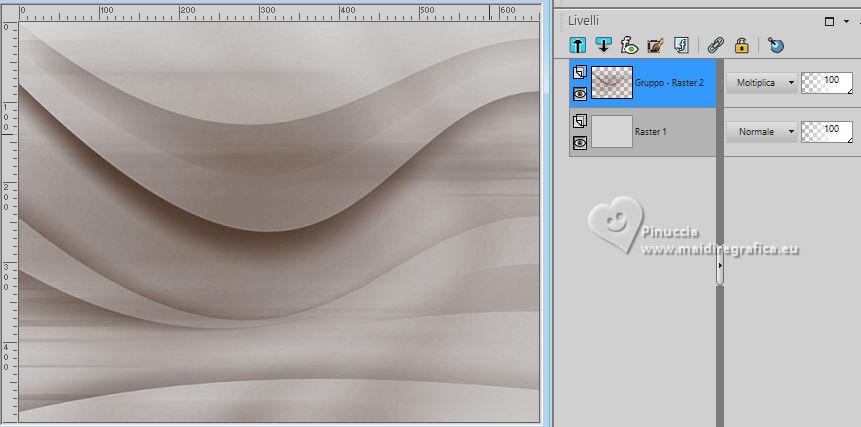Click the Gruppo - Raster 2 thumbnail

tap(612, 83)
